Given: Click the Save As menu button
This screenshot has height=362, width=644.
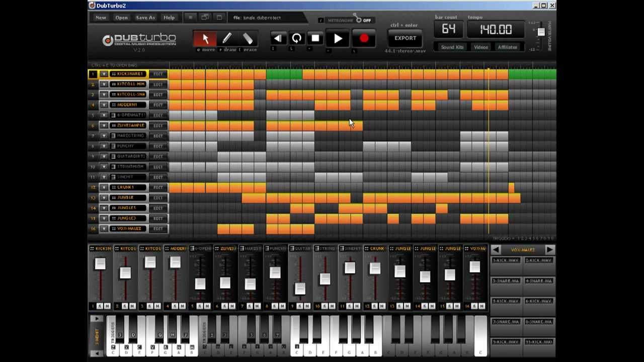Looking at the screenshot, I should pos(145,18).
